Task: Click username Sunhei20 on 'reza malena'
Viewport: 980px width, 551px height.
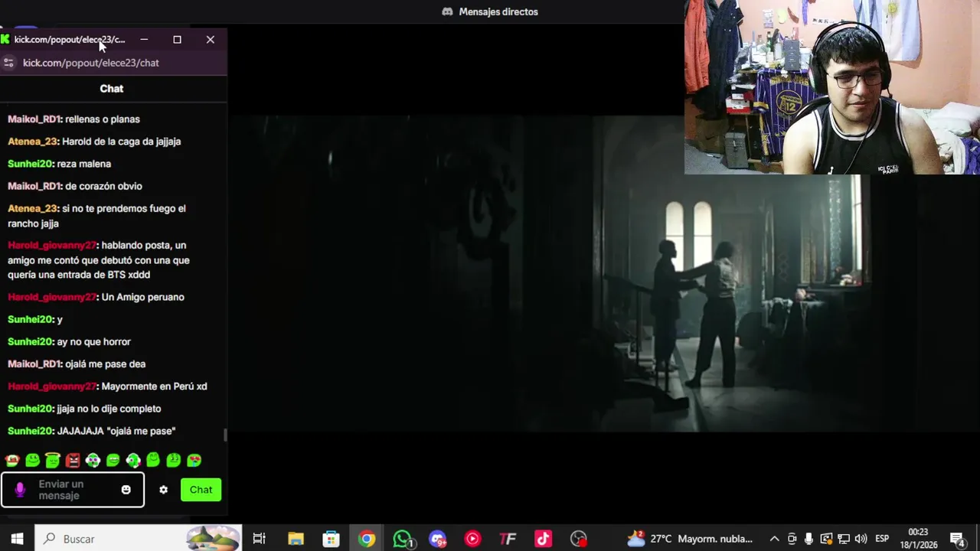Action: click(30, 164)
